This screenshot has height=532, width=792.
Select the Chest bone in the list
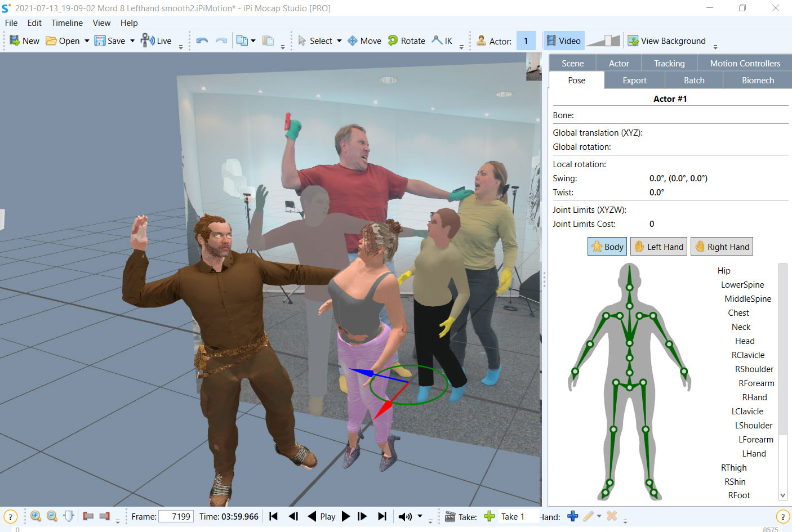[x=738, y=313]
